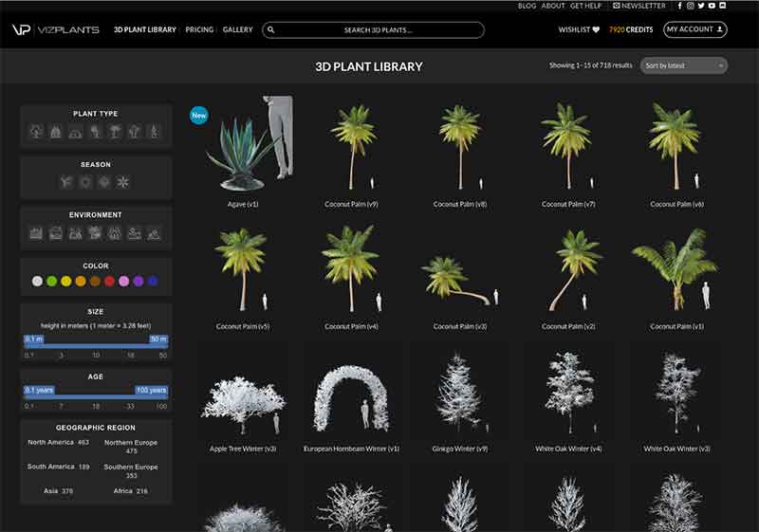Toggle the summer sun season filter

click(x=86, y=182)
